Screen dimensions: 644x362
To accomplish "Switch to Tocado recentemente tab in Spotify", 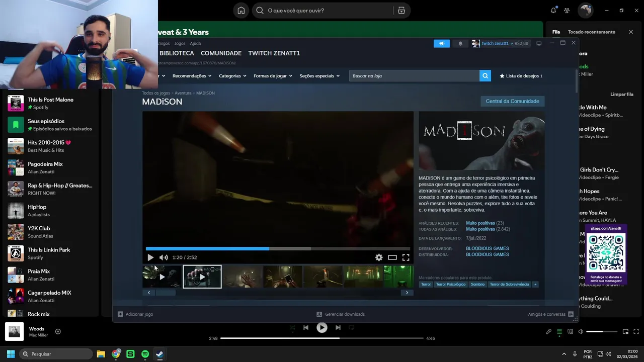I will [592, 32].
